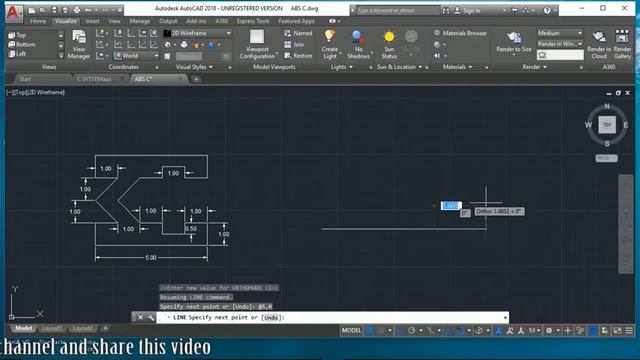Click the Autodesk Exchange cart icon
The width and height of the screenshot is (640, 360).
point(515,11)
